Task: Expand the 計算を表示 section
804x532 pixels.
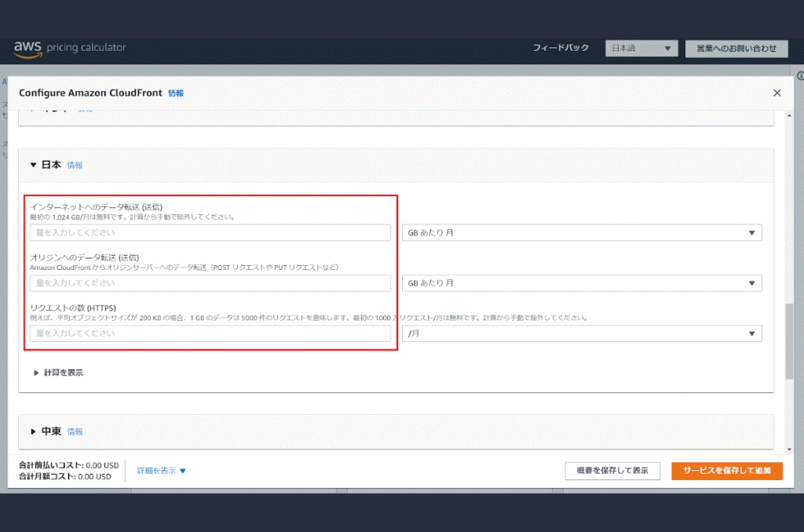Action: click(x=58, y=373)
